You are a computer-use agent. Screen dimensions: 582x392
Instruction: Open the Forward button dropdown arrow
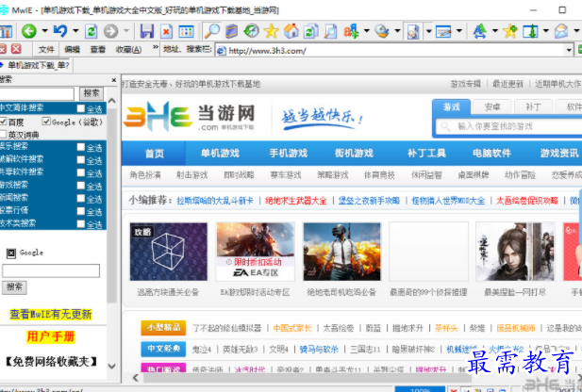point(126,31)
